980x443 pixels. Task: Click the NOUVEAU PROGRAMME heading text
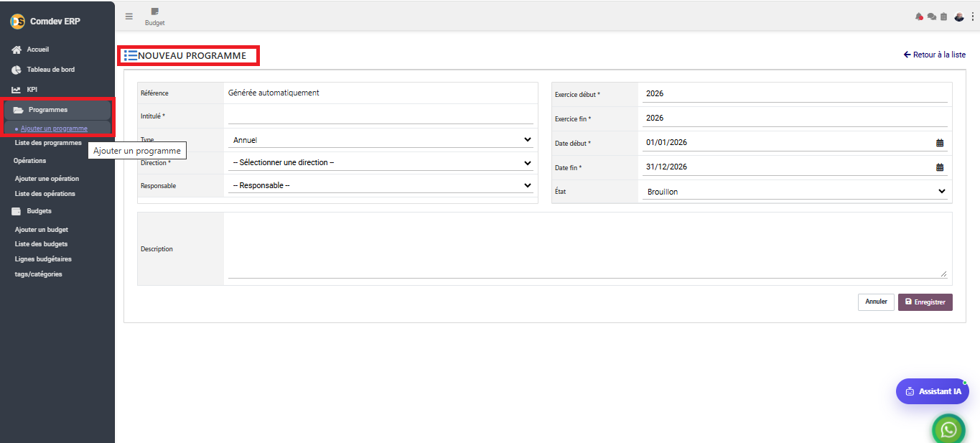tap(192, 55)
